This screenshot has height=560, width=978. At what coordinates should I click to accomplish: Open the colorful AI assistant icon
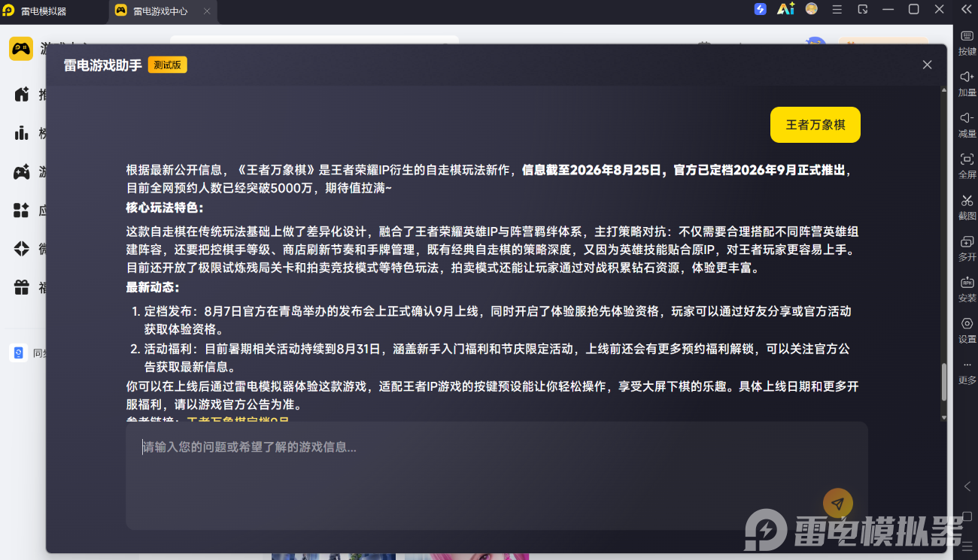[786, 9]
